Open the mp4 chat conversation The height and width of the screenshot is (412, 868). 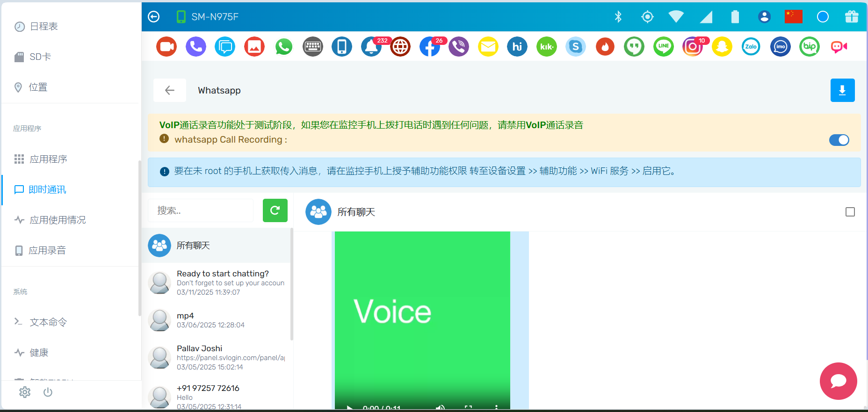tap(216, 320)
